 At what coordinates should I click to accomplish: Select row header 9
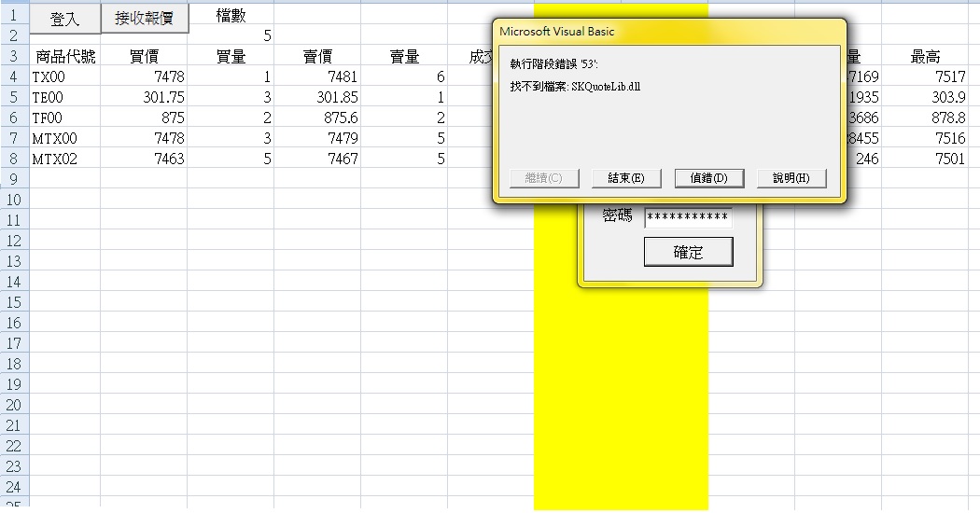click(14, 179)
